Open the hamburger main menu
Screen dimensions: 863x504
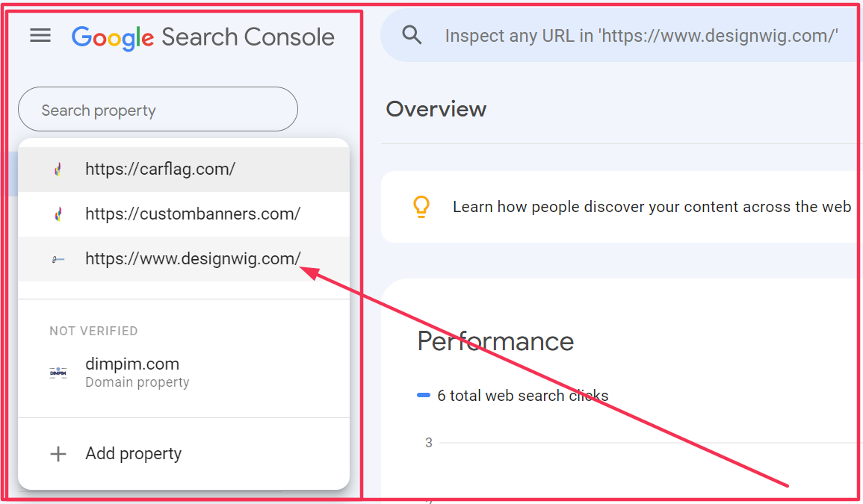[40, 36]
